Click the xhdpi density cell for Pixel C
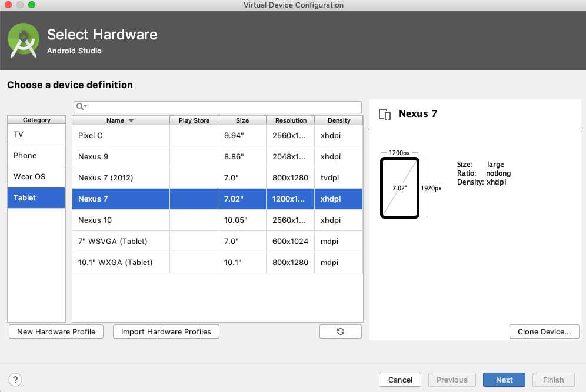Viewport: 586px width, 392px height. (338, 136)
